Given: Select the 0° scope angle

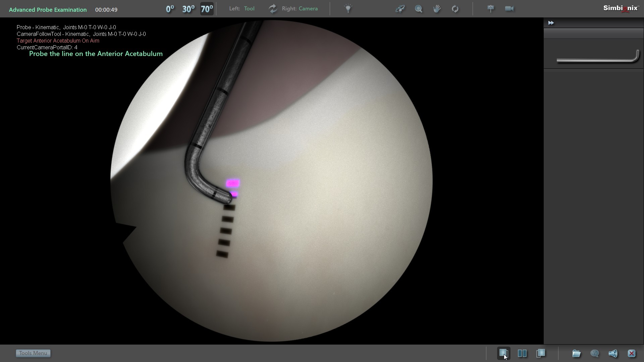Looking at the screenshot, I should coord(170,9).
